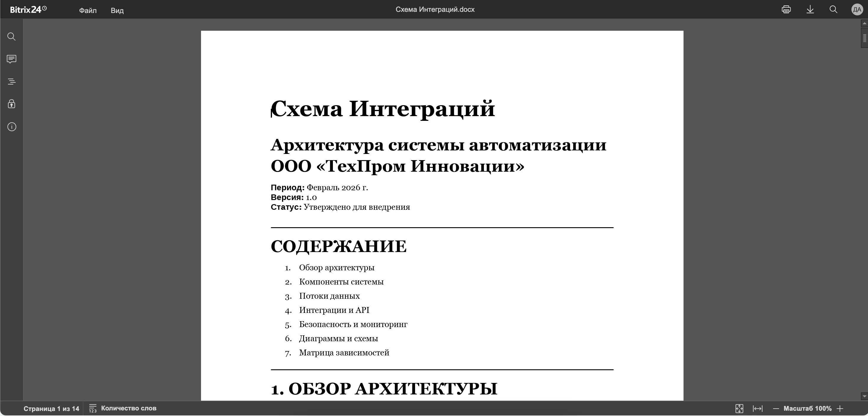Click the scrollbar bottom arrow
868x416 pixels.
point(864,396)
